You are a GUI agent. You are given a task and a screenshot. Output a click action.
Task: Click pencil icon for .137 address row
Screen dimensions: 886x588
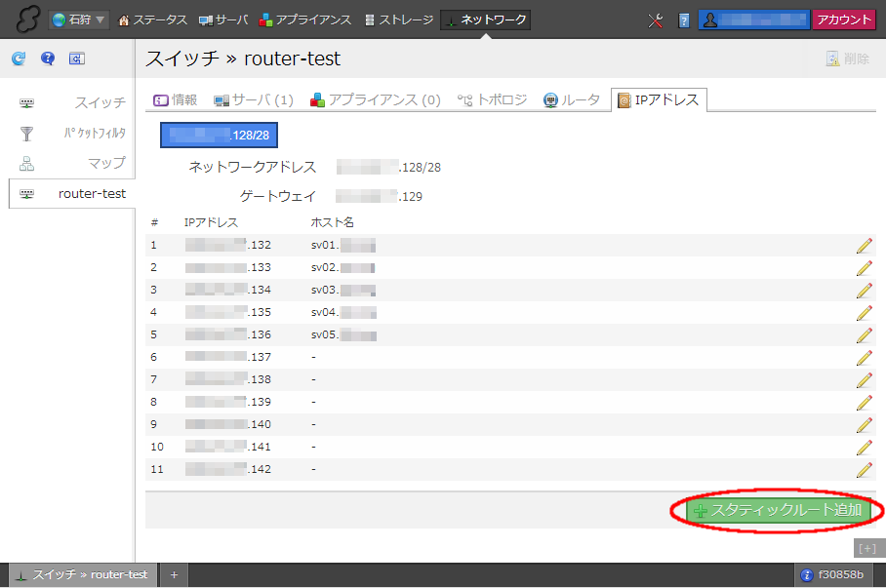tap(864, 357)
